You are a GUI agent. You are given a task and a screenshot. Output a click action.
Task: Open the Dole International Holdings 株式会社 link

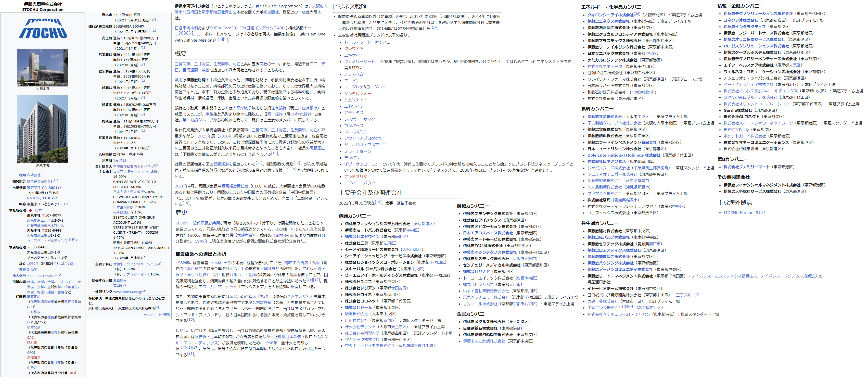point(624,156)
